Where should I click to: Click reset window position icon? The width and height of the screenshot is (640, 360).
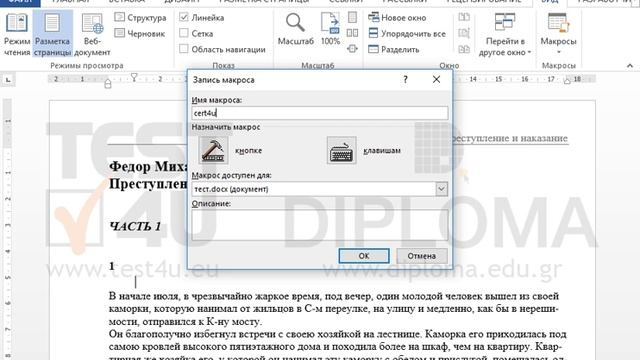coord(464,49)
